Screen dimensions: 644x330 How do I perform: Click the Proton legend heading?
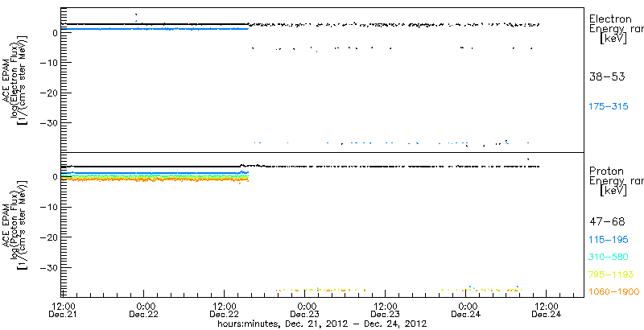[x=606, y=171]
